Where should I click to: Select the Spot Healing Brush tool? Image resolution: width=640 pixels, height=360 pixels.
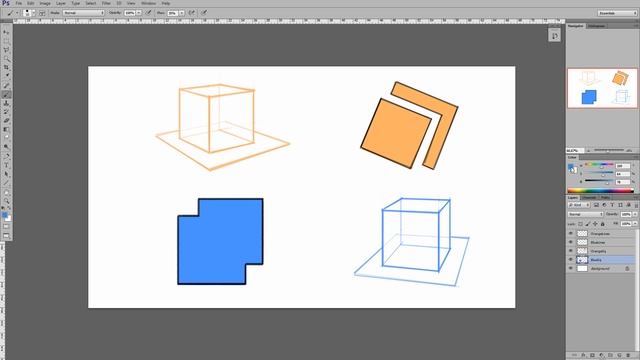(x=6, y=86)
